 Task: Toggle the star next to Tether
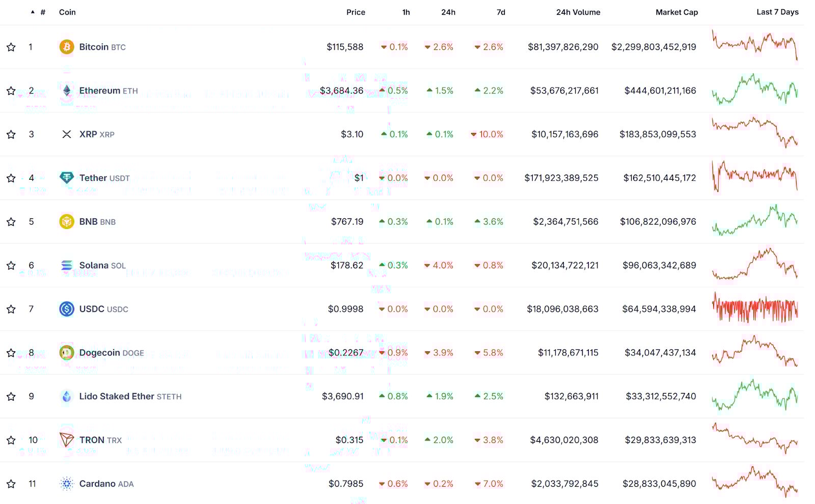click(x=11, y=178)
